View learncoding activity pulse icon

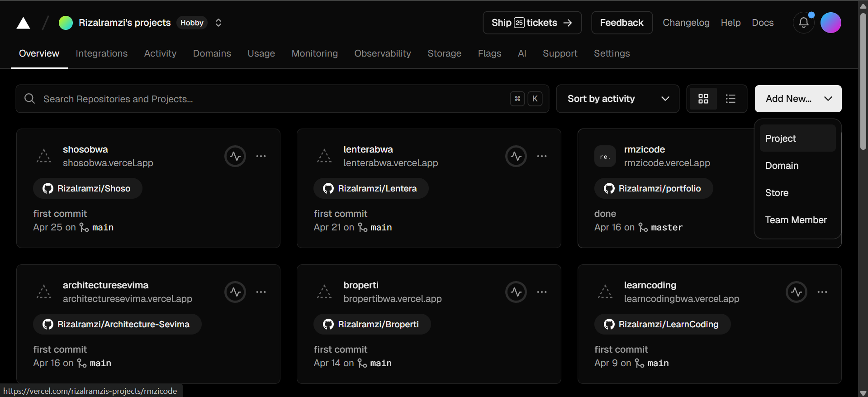point(797,292)
